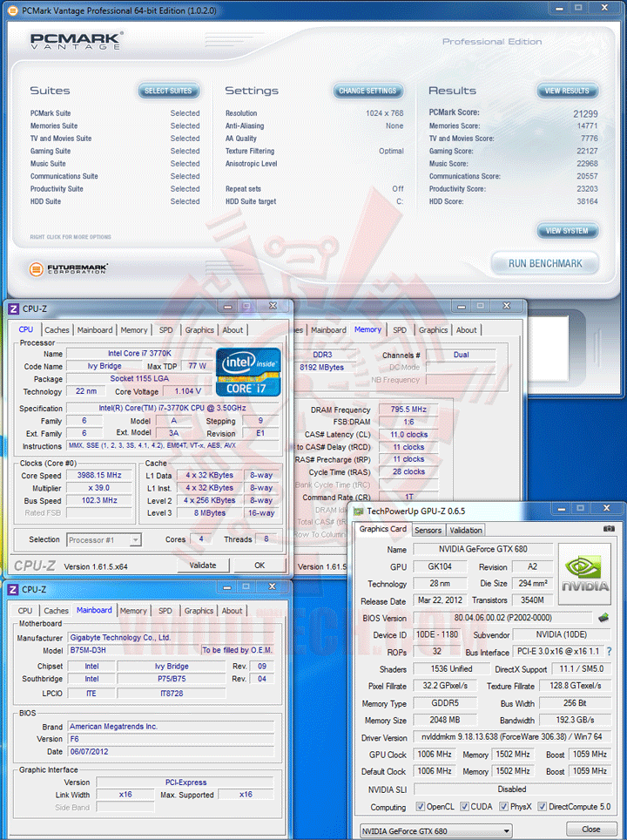Toggle the DirectCompute 5.0 checkbox
This screenshot has width=627, height=840.
pyautogui.click(x=542, y=806)
